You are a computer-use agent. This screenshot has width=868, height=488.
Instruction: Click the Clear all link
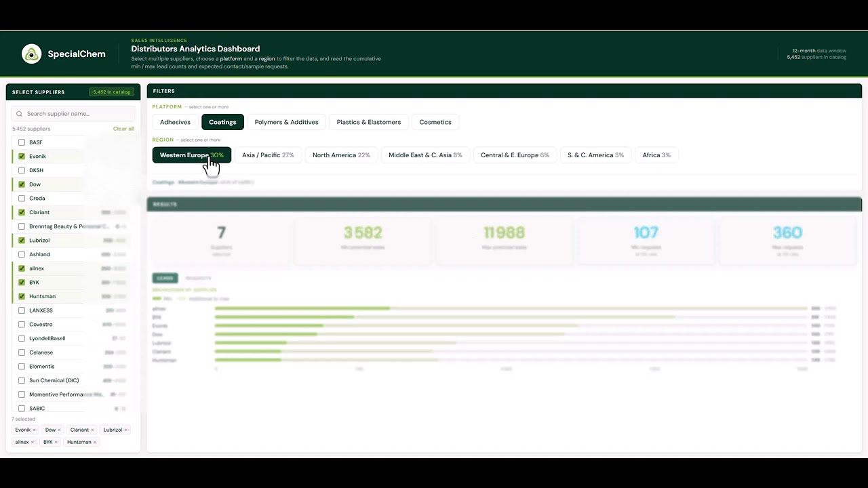[x=123, y=129]
